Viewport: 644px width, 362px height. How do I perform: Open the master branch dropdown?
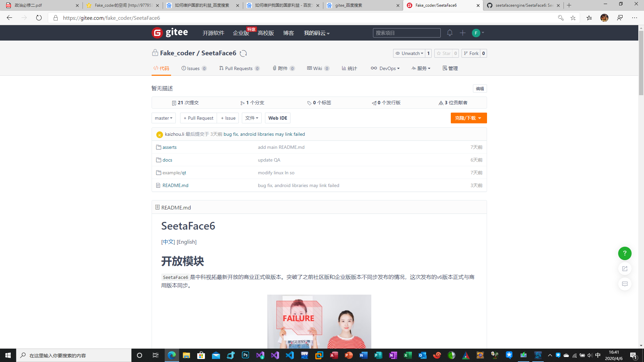(x=163, y=118)
